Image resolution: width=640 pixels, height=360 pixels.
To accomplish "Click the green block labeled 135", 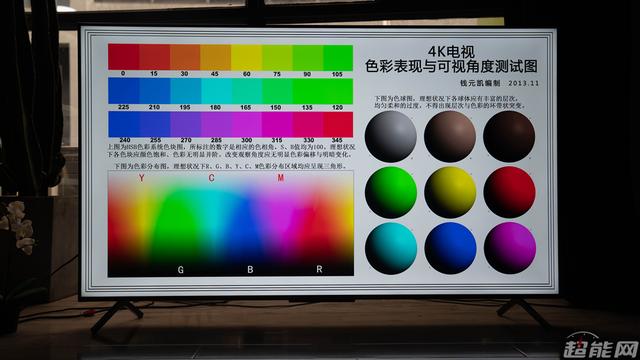I will [x=307, y=91].
